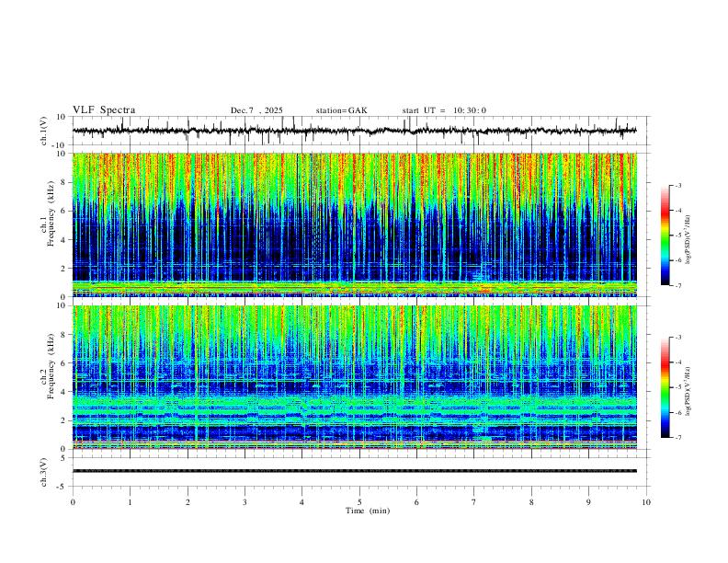This screenshot has height=563, width=728.
Task: Click the upper PSD color bar
Action: [x=665, y=236]
